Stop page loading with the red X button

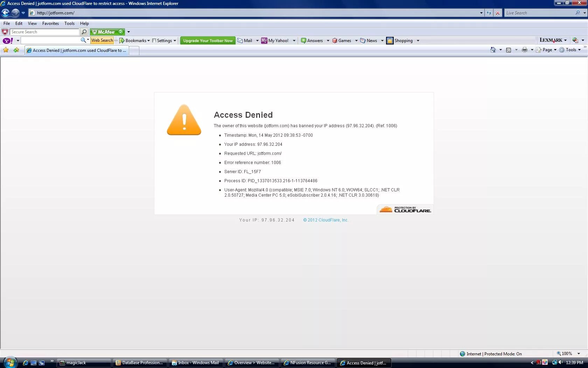tap(498, 13)
